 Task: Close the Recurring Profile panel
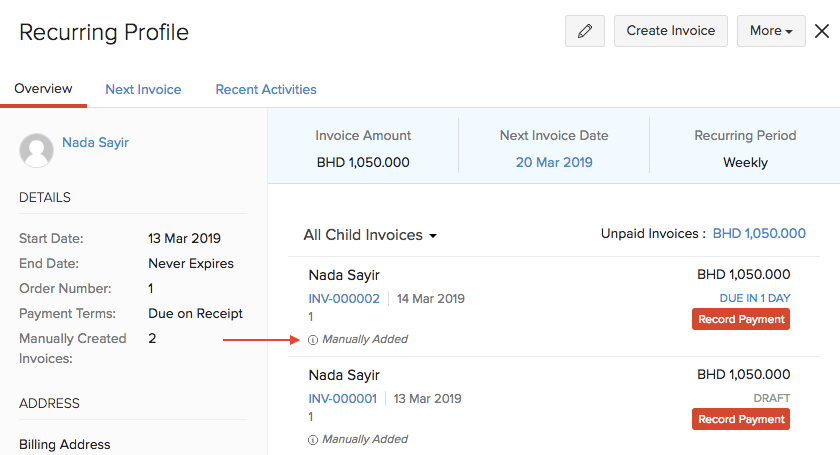pyautogui.click(x=822, y=31)
